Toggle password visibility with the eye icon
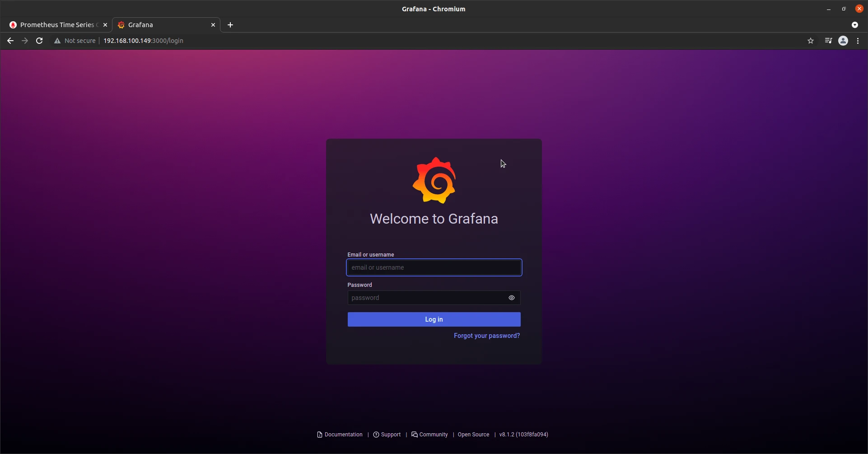The width and height of the screenshot is (868, 454). (512, 298)
